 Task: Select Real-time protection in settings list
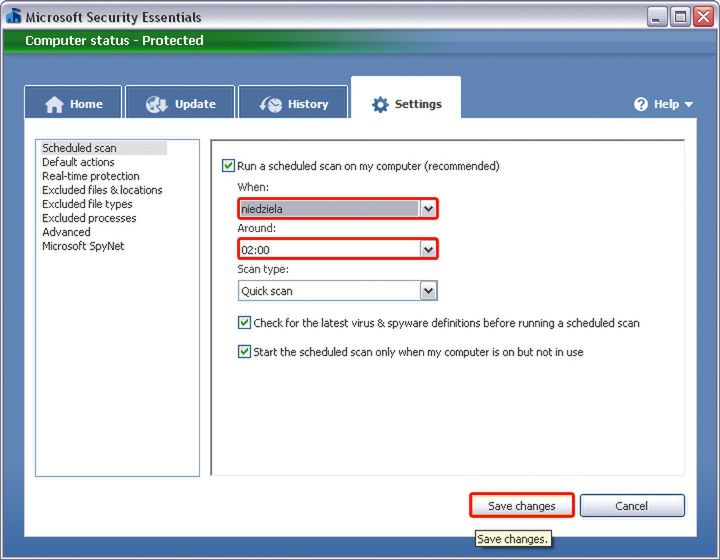(x=90, y=176)
